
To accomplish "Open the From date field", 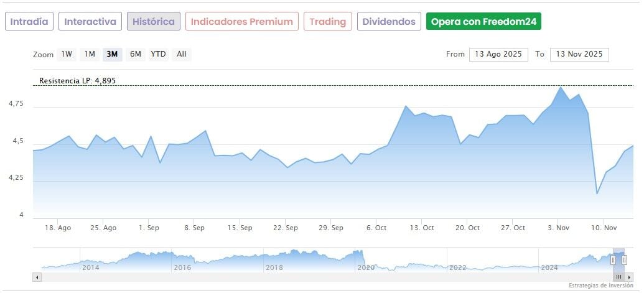I will (x=498, y=54).
